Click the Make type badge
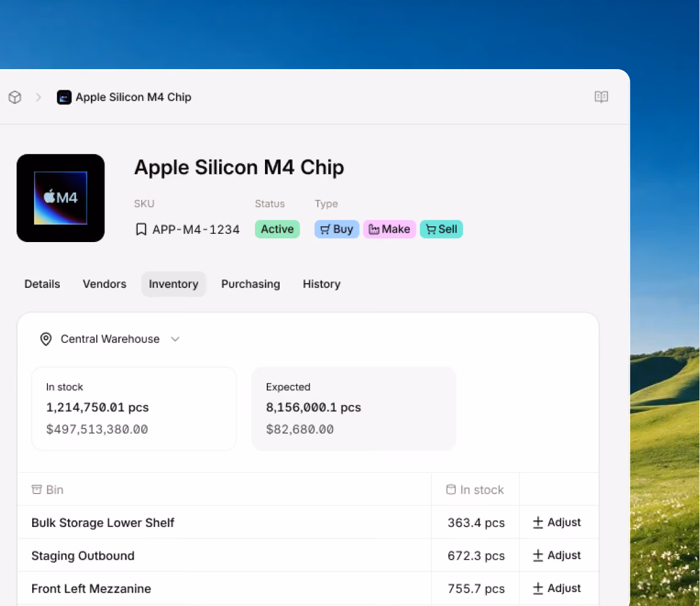Image resolution: width=700 pixels, height=606 pixels. pyautogui.click(x=389, y=229)
